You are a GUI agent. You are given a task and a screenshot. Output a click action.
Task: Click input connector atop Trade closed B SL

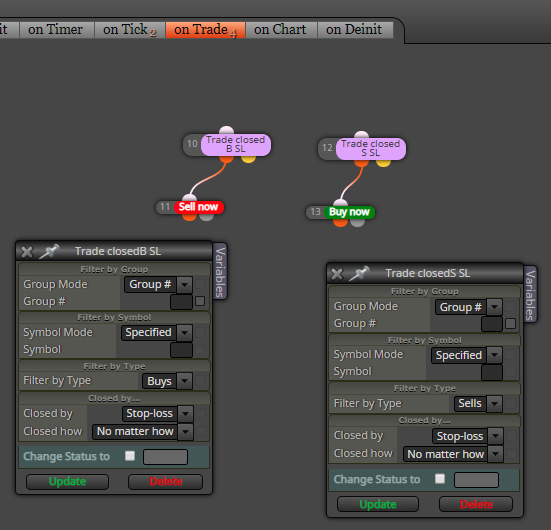pos(226,130)
